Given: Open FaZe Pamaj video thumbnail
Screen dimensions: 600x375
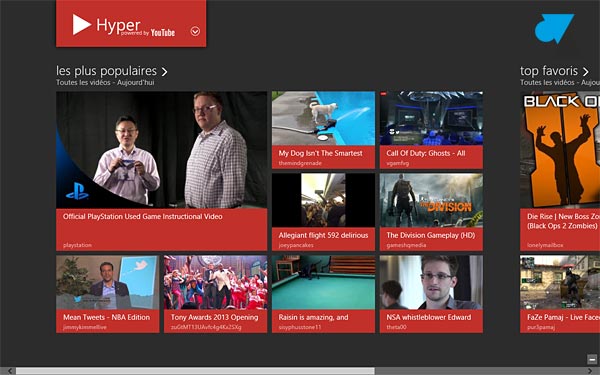Looking at the screenshot, I should (x=560, y=282).
